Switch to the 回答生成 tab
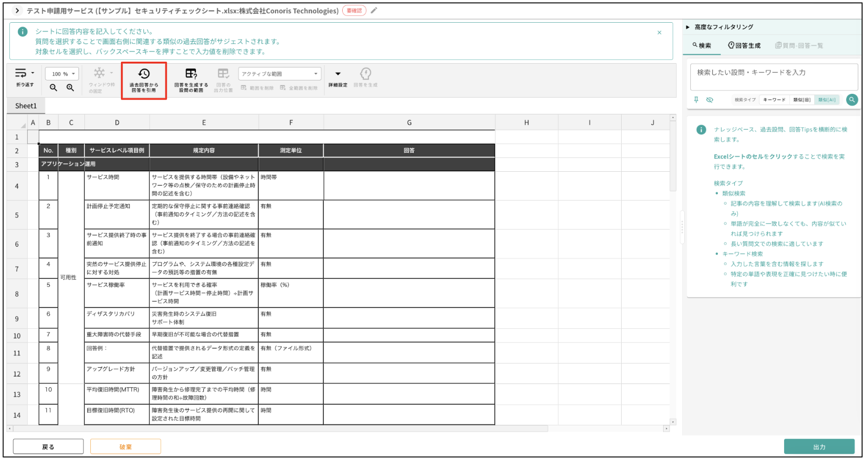Image resolution: width=868 pixels, height=461 pixels. click(745, 45)
